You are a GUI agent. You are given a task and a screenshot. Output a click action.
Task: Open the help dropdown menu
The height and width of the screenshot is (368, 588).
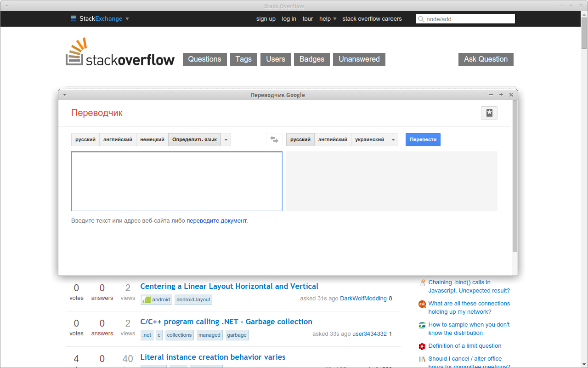(x=328, y=19)
